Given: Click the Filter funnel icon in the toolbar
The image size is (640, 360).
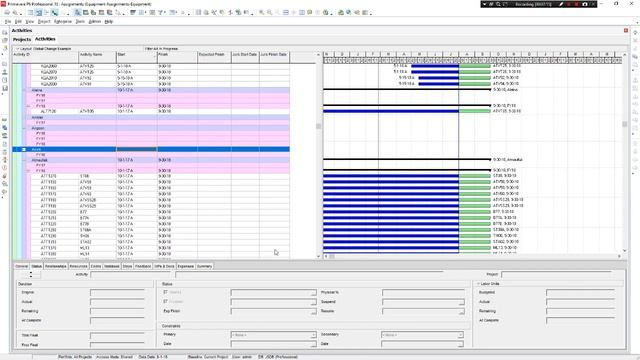Looking at the screenshot, I should [161, 13].
